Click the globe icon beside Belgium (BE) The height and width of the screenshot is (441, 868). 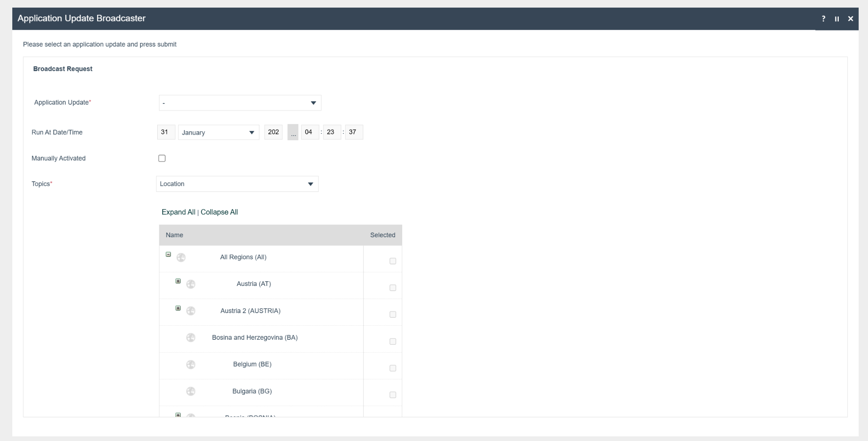pos(191,364)
